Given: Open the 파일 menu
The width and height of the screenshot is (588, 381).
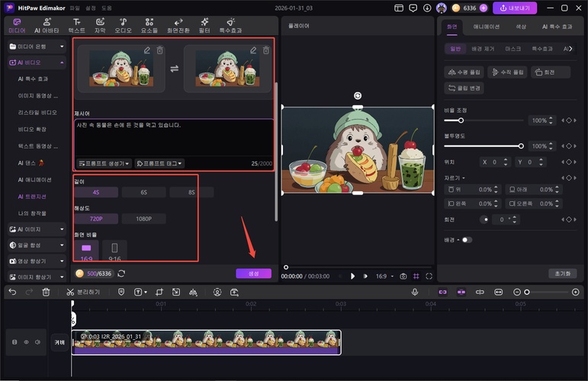Looking at the screenshot, I should point(75,8).
